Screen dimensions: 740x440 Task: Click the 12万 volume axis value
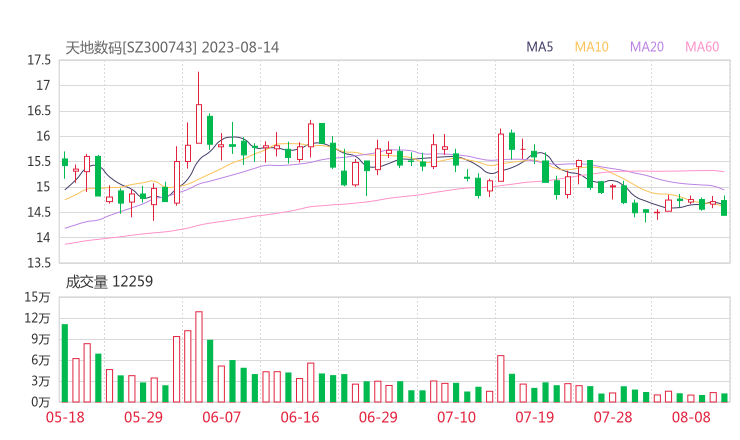point(37,318)
